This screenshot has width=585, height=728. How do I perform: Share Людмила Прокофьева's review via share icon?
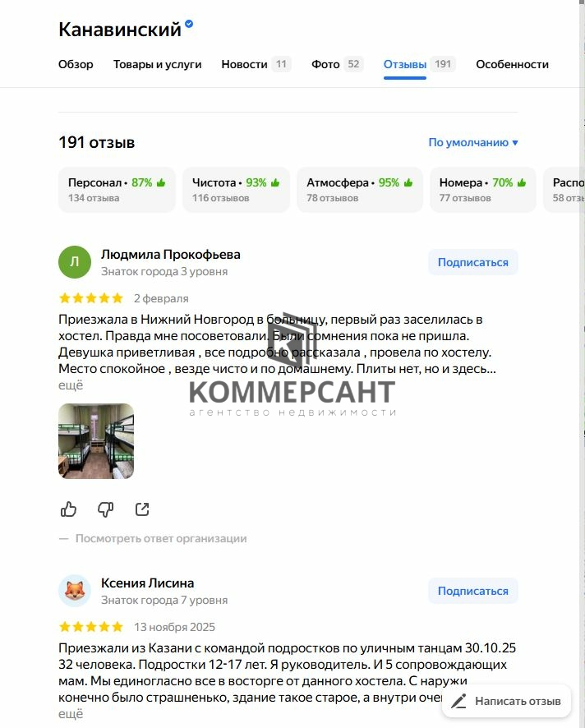click(x=142, y=509)
